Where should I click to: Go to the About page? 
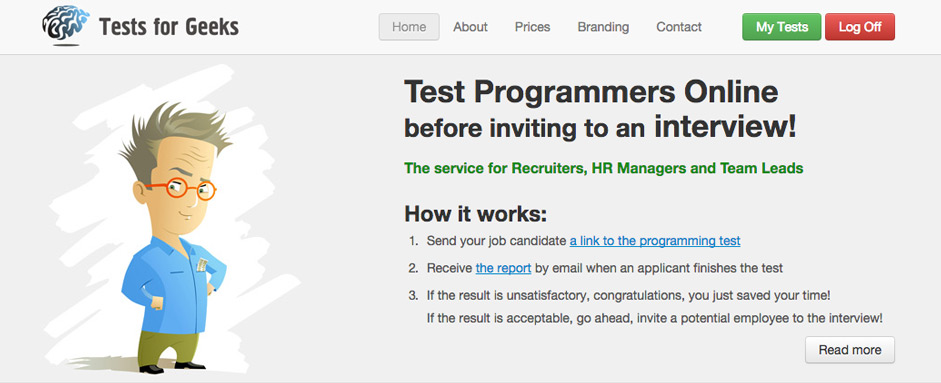[x=470, y=27]
